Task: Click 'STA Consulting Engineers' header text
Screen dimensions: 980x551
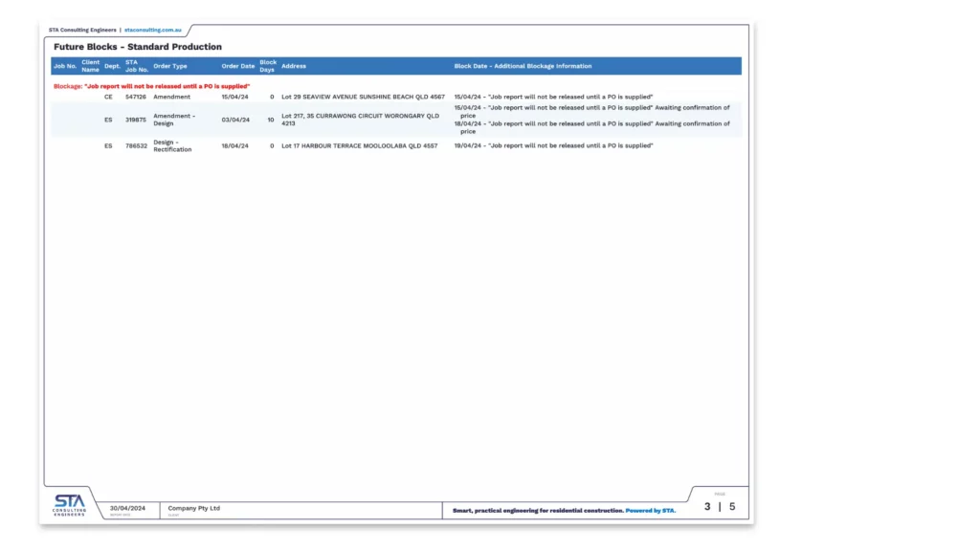Action: pyautogui.click(x=82, y=30)
